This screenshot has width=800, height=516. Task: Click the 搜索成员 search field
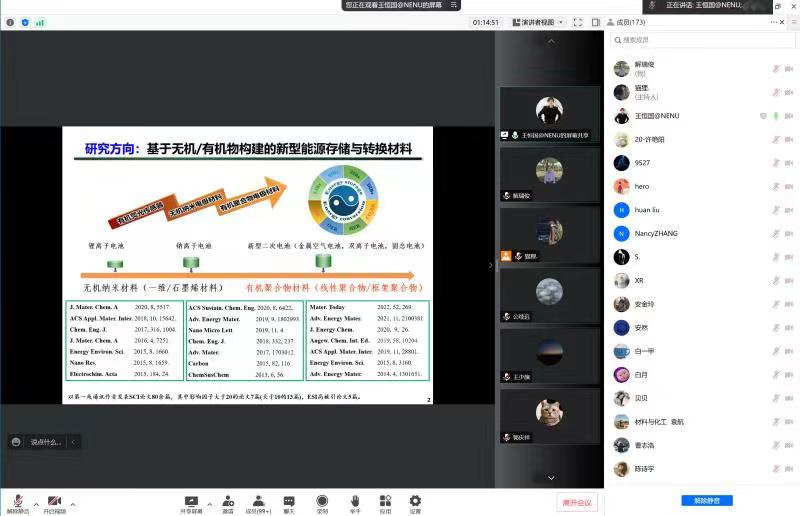[x=700, y=40]
